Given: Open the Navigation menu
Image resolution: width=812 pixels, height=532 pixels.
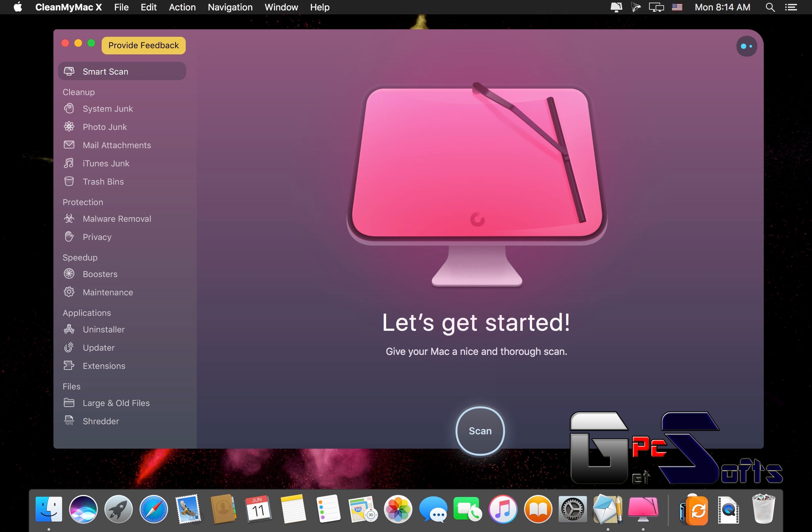Looking at the screenshot, I should tap(230, 7).
